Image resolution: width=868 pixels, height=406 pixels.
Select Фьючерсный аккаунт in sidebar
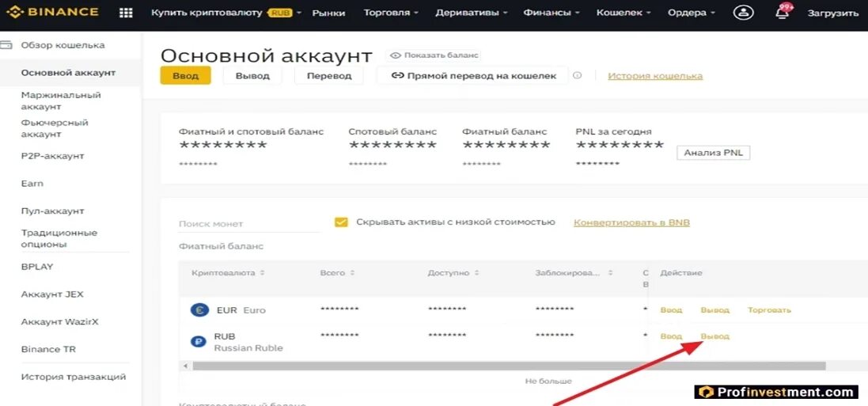pyautogui.click(x=55, y=128)
